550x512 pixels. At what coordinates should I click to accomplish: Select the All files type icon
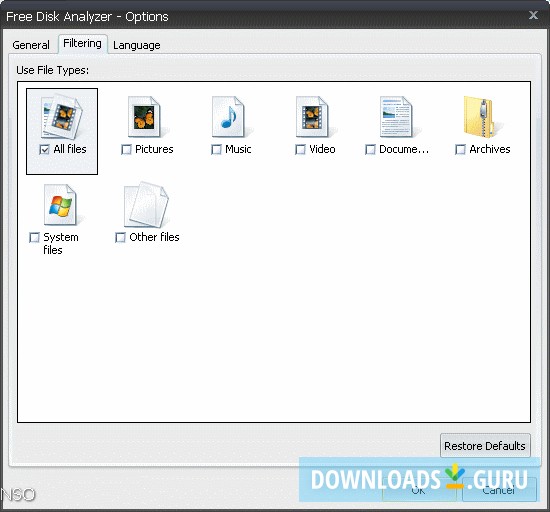[62, 117]
